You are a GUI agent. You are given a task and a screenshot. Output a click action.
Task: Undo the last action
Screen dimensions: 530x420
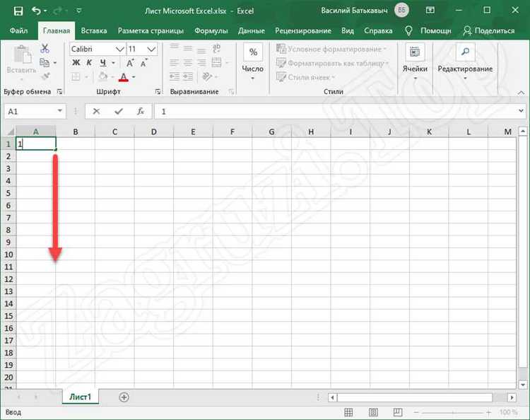[36, 11]
